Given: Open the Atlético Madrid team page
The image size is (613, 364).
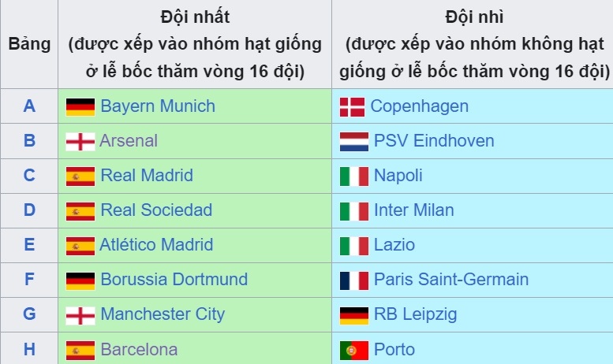Looking at the screenshot, I should coord(156,245).
